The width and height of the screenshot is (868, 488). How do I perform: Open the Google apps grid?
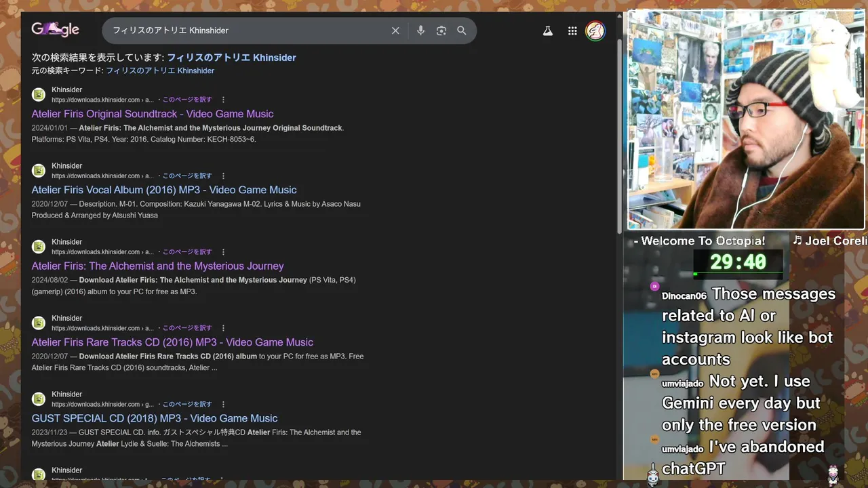(x=572, y=30)
